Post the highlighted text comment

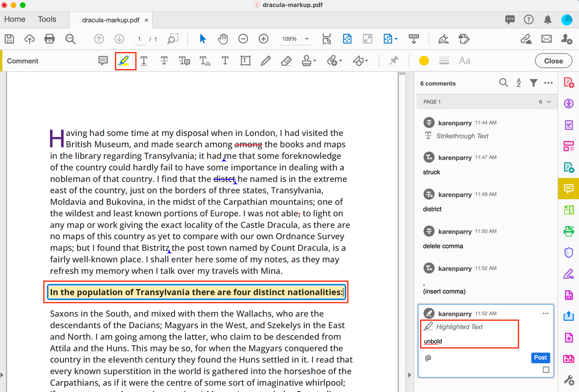(540, 358)
